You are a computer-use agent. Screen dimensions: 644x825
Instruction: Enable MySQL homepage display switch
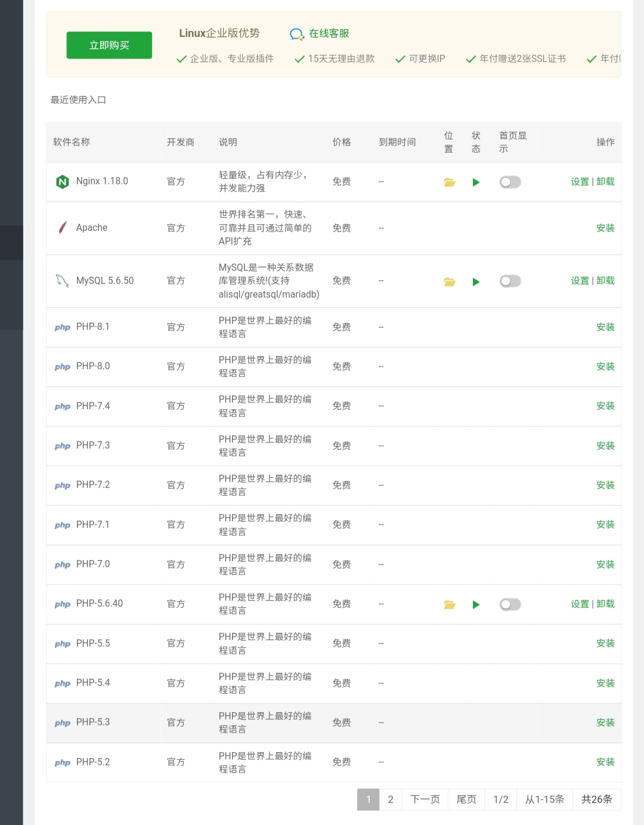510,281
